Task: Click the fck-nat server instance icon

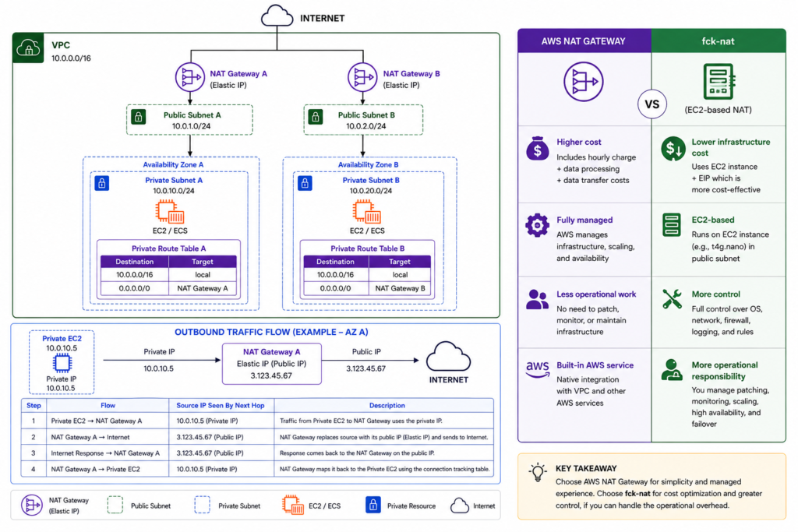Action: pos(719,81)
